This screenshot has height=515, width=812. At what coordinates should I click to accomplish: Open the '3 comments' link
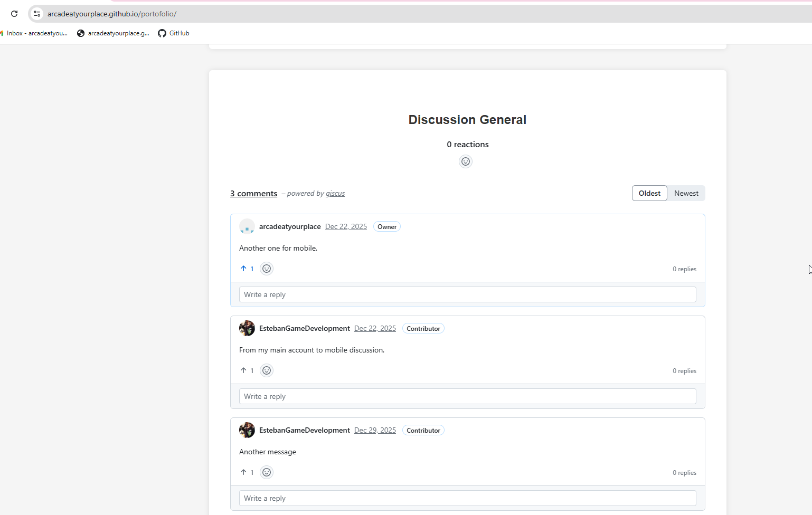click(253, 194)
